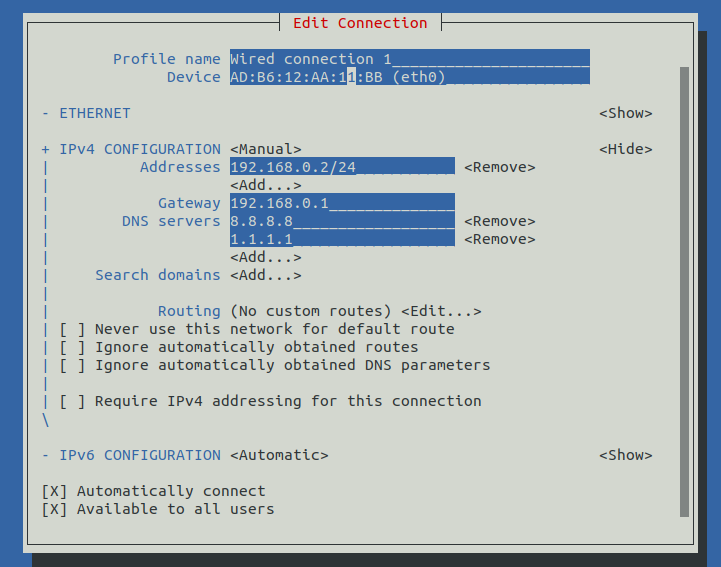Show the ETHERNET section
The image size is (721, 567).
pos(625,113)
